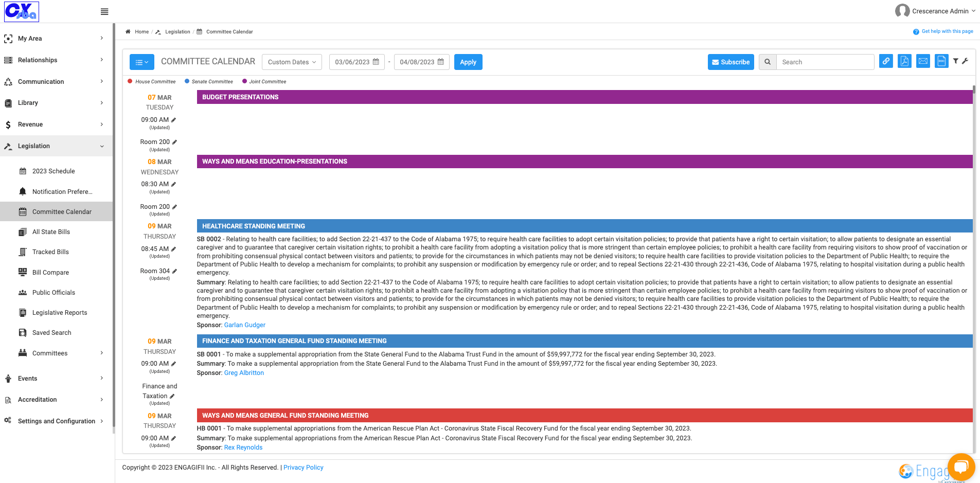Viewport: 980px width, 483px height.
Task: Edit the 07 MAR 09:00 AM time
Action: [x=173, y=120]
